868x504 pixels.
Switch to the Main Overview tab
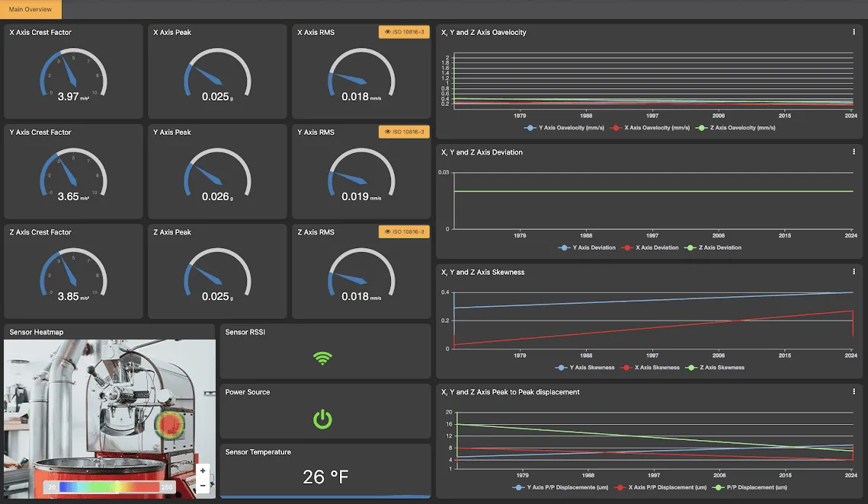[30, 9]
